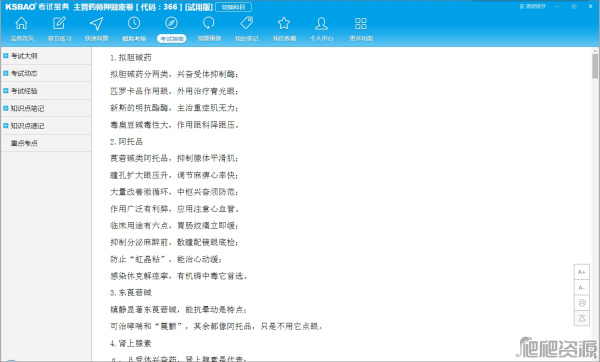Screen dimensions: 600x362
Task: Select 重点考点 in the sidebar
Action: (24, 143)
